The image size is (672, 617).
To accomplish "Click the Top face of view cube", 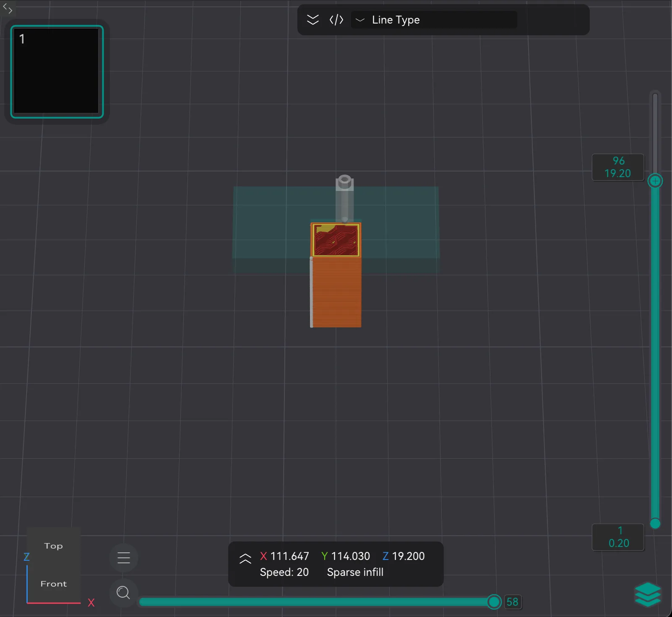I will point(53,546).
